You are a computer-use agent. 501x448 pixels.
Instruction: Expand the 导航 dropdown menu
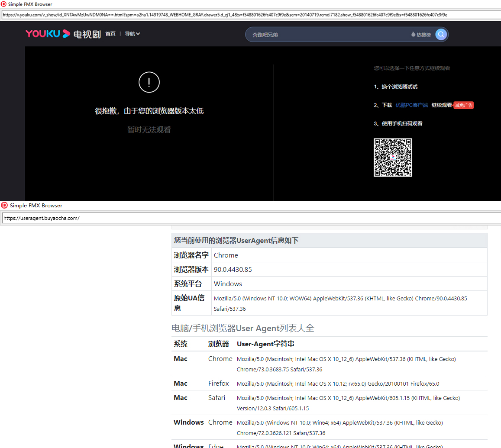click(132, 34)
